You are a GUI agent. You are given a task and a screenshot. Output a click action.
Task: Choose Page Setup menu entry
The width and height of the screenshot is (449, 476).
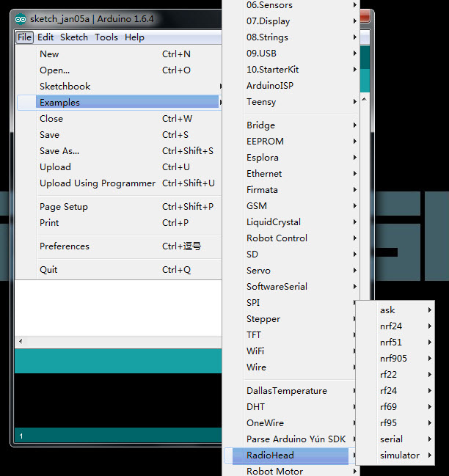point(118,206)
